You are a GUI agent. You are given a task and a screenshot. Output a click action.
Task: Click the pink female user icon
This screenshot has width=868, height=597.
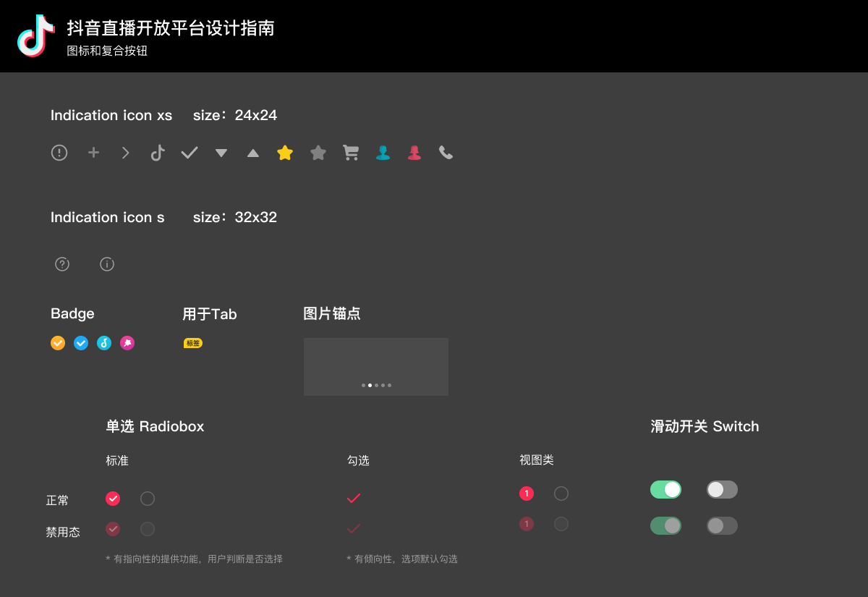click(414, 153)
